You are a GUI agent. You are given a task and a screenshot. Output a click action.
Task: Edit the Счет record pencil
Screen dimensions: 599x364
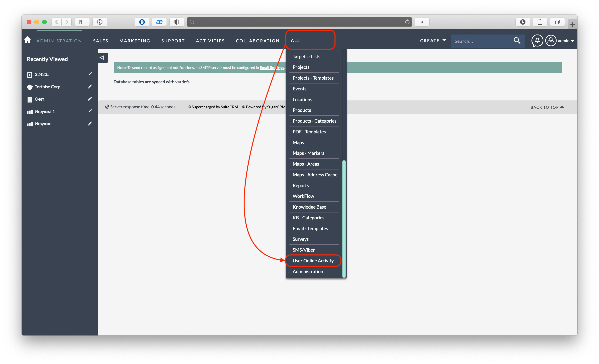coord(90,99)
